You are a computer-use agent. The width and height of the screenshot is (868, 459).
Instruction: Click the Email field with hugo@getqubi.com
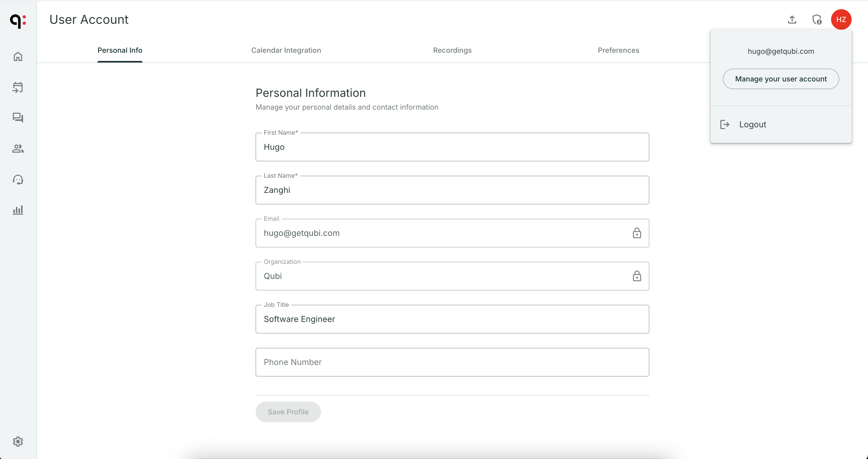pyautogui.click(x=452, y=233)
